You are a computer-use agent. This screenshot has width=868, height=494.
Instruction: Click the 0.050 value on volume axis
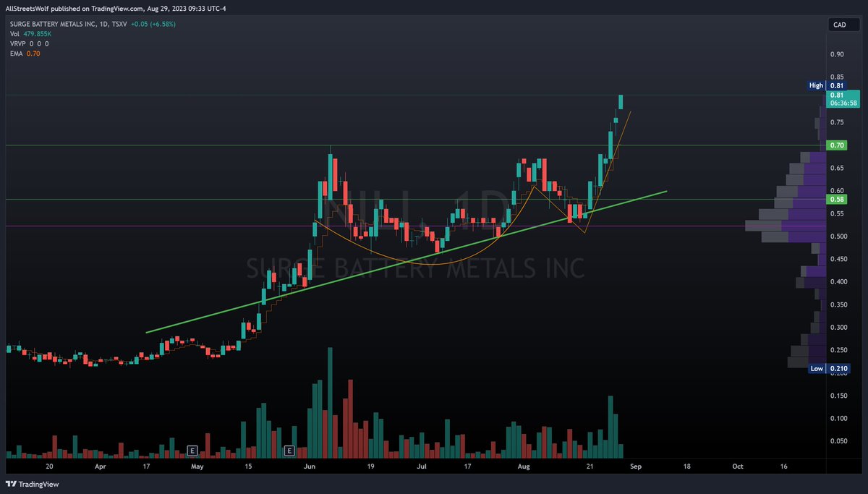tap(839, 441)
